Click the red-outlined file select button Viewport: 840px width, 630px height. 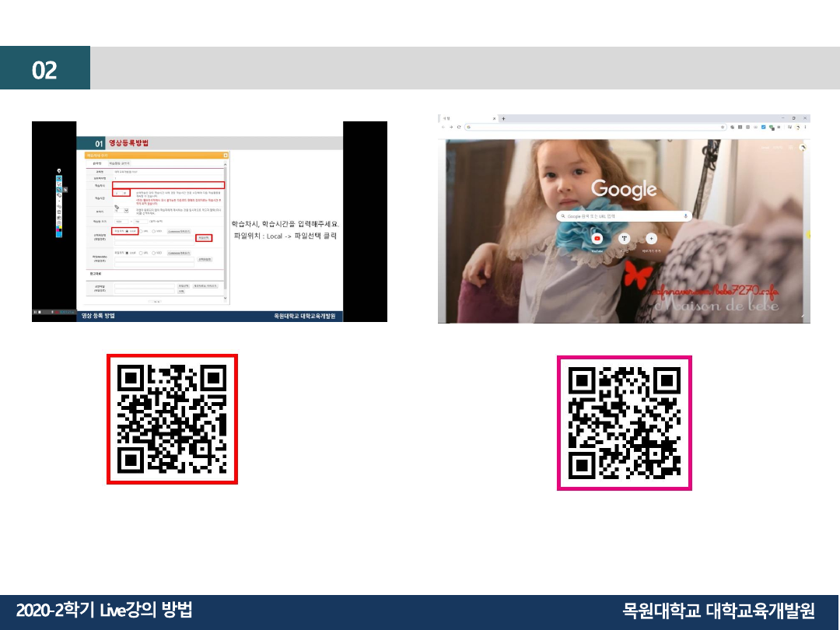click(204, 238)
